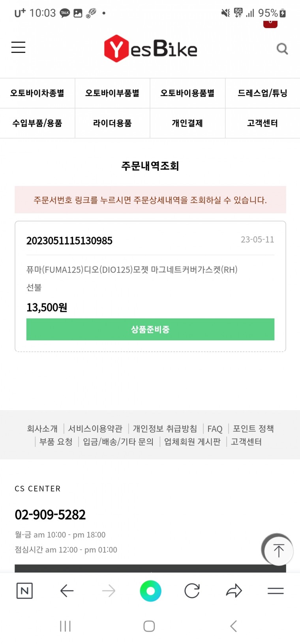The height and width of the screenshot is (644, 300).
Task: Open the 고객센터 tab in the top menu
Action: click(x=262, y=123)
